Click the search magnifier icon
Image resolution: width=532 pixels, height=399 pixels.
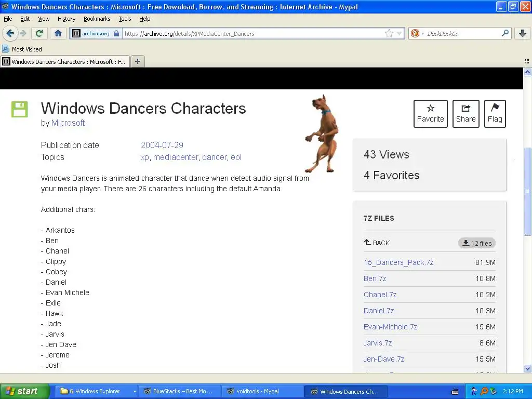tap(505, 33)
